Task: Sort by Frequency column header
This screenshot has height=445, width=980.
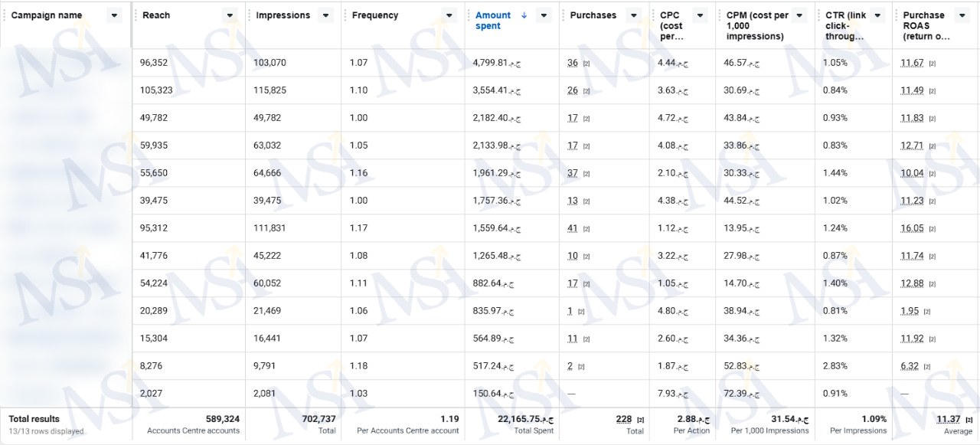Action: coord(375,15)
